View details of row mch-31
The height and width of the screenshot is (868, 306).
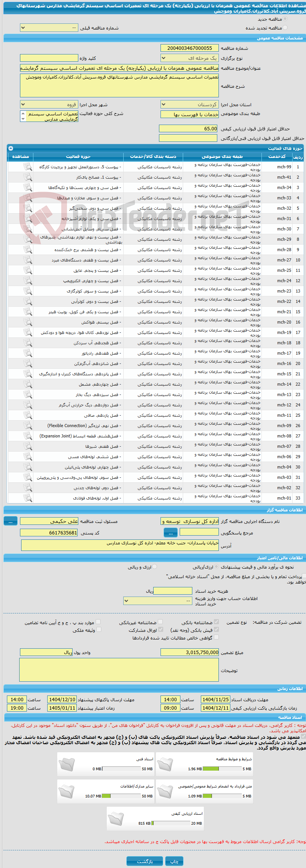(x=28, y=219)
